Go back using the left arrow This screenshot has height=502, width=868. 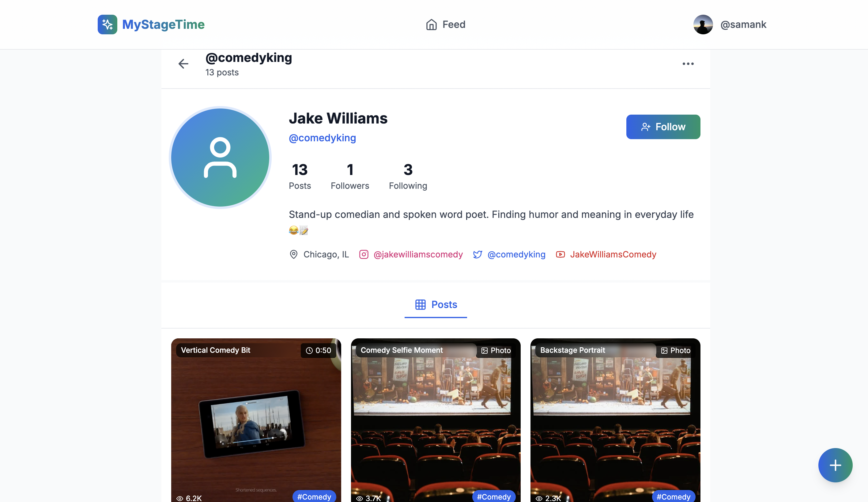coord(183,64)
